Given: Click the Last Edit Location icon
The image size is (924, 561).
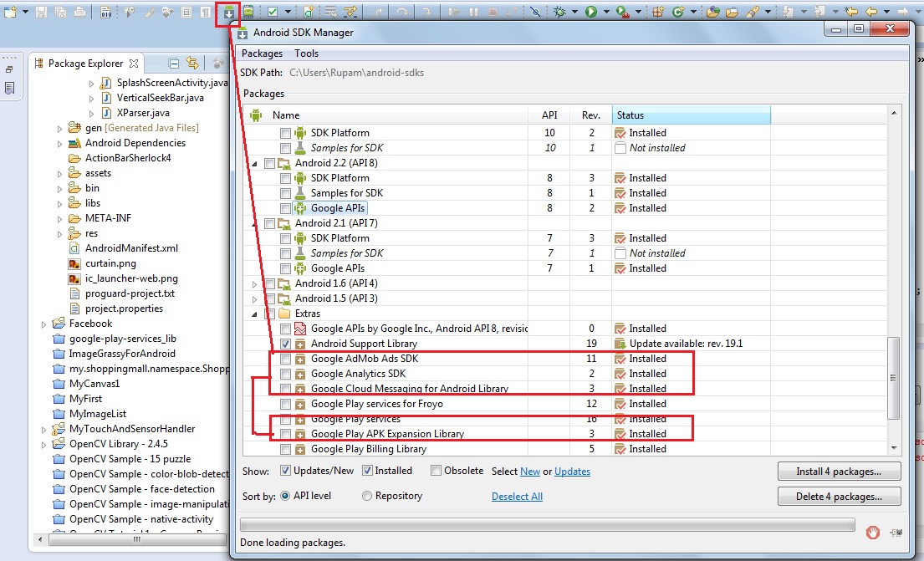Looking at the screenshot, I should coord(851,11).
